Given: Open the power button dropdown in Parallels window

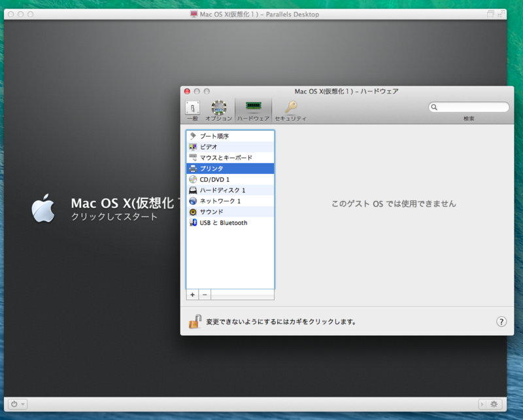Looking at the screenshot, I should (17, 404).
